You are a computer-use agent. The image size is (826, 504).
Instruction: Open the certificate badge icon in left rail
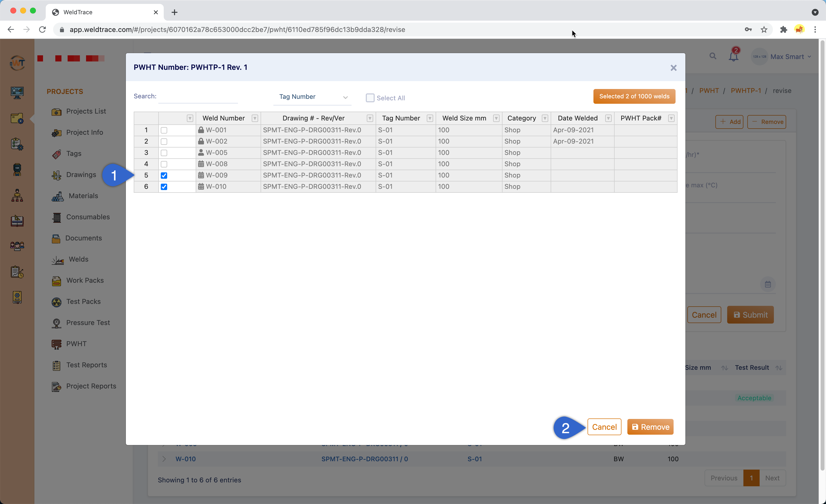click(x=17, y=297)
